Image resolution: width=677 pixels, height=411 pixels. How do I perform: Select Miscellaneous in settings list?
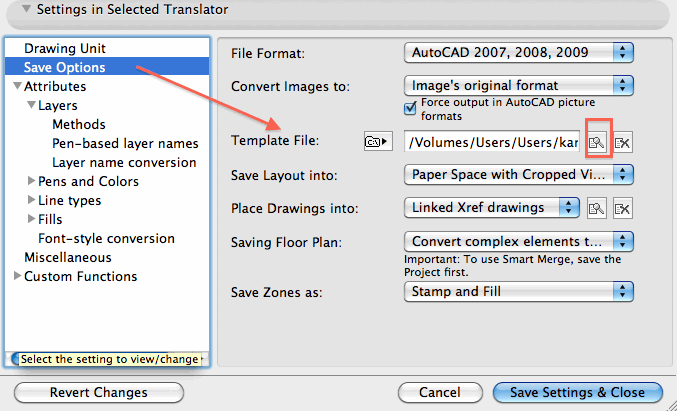(68, 257)
